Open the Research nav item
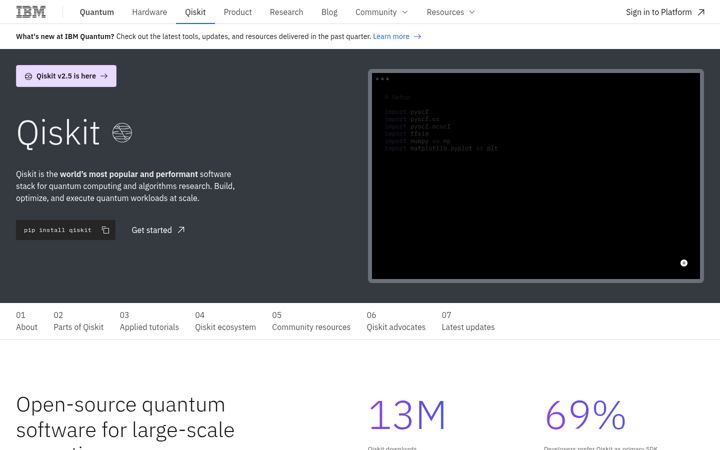Viewport: 720px width, 450px height. 286,12
